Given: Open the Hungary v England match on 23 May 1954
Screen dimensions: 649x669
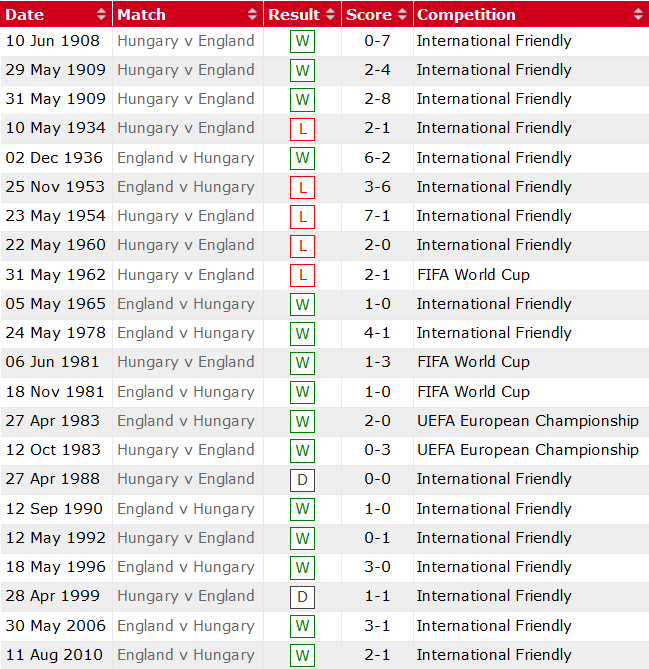Looking at the screenshot, I should [x=186, y=216].
